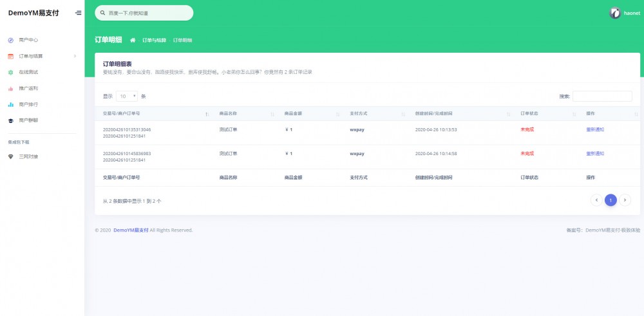This screenshot has width=644, height=316.
Task: Collapse the sidebar with the hamburger icon
Action: click(78, 13)
